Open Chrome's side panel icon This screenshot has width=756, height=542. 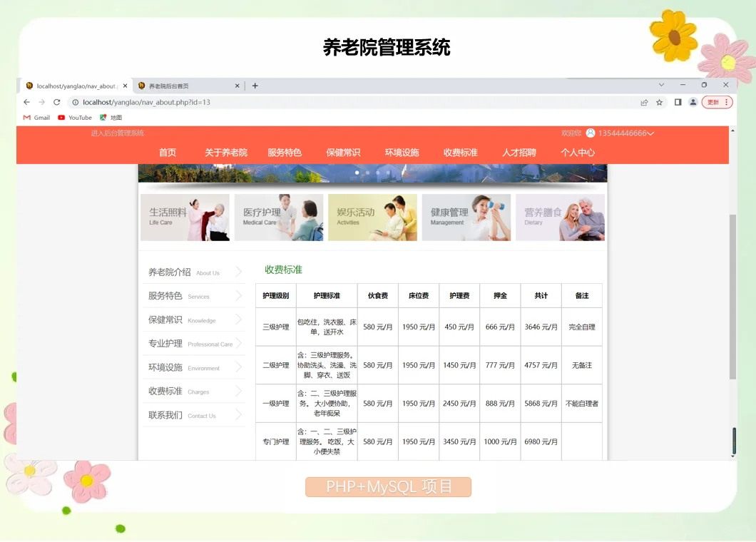[678, 102]
